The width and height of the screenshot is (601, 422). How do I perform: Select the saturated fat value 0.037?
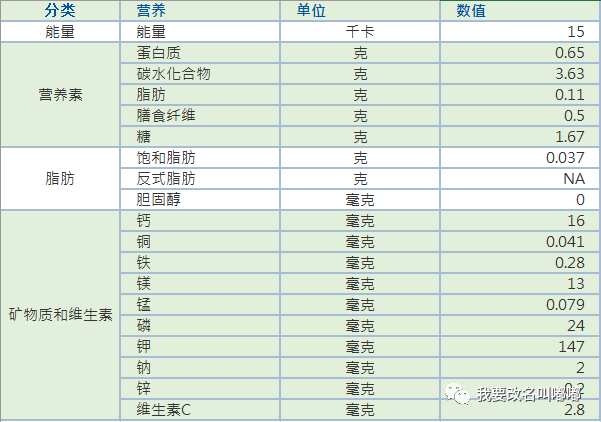tap(520, 158)
